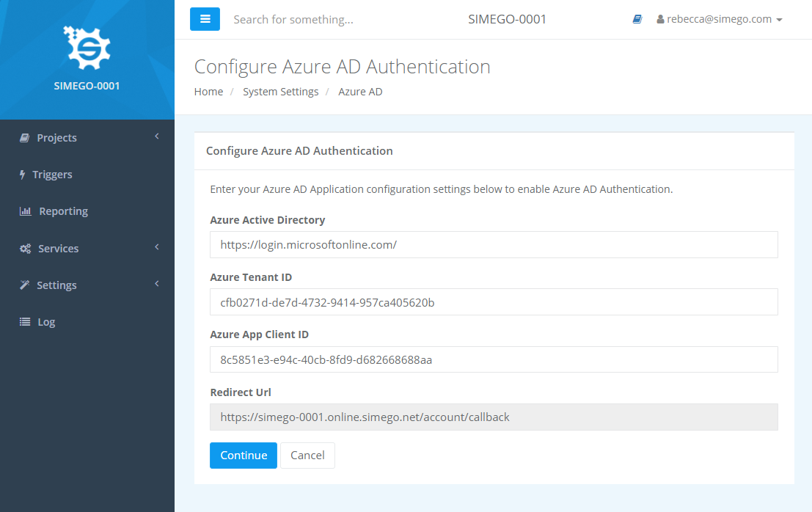
Task: Expand the Services menu chevron
Action: [157, 247]
